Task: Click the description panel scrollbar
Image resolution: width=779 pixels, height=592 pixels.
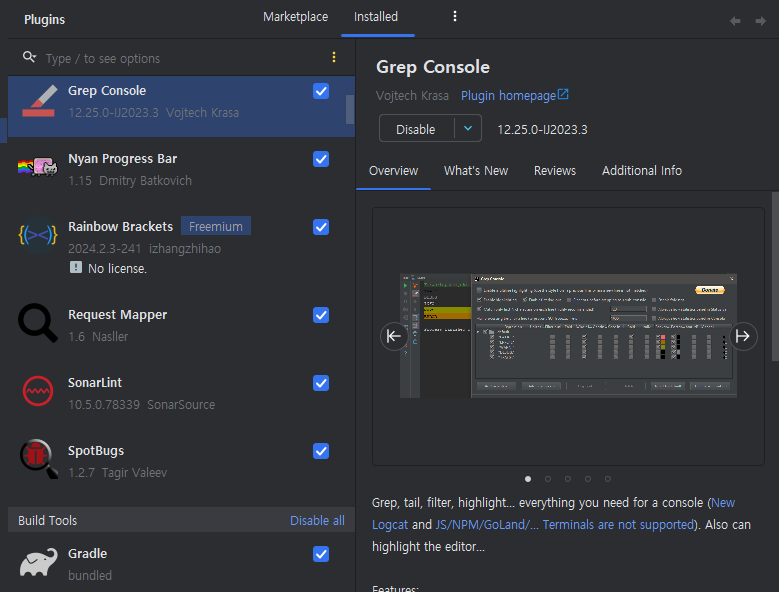Action: (x=775, y=276)
